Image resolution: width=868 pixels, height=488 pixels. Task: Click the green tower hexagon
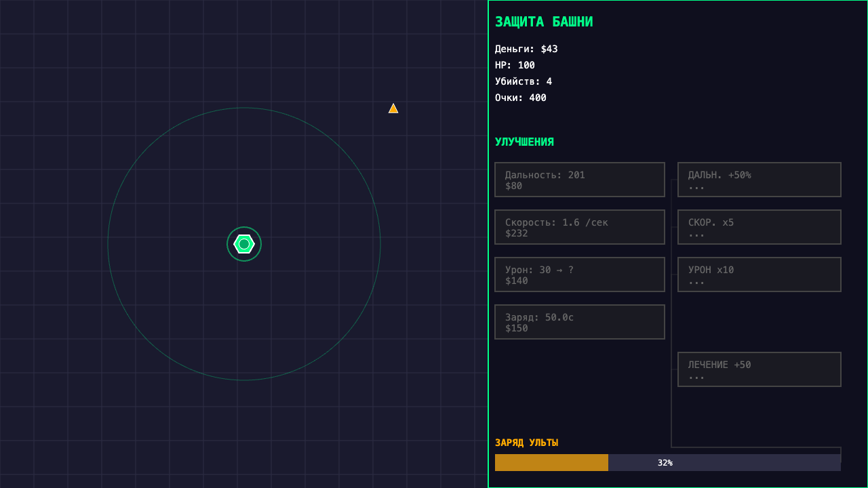(244, 243)
